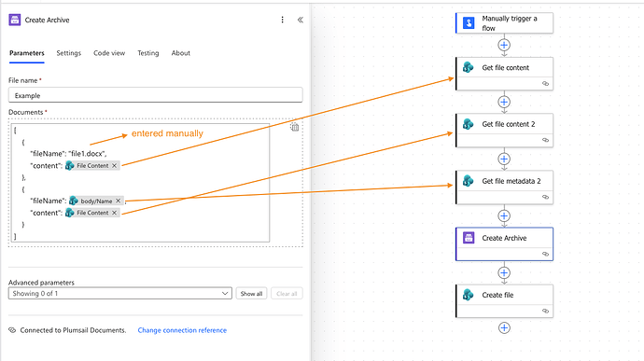Click connection link icon on Create Archive card

coord(545,255)
